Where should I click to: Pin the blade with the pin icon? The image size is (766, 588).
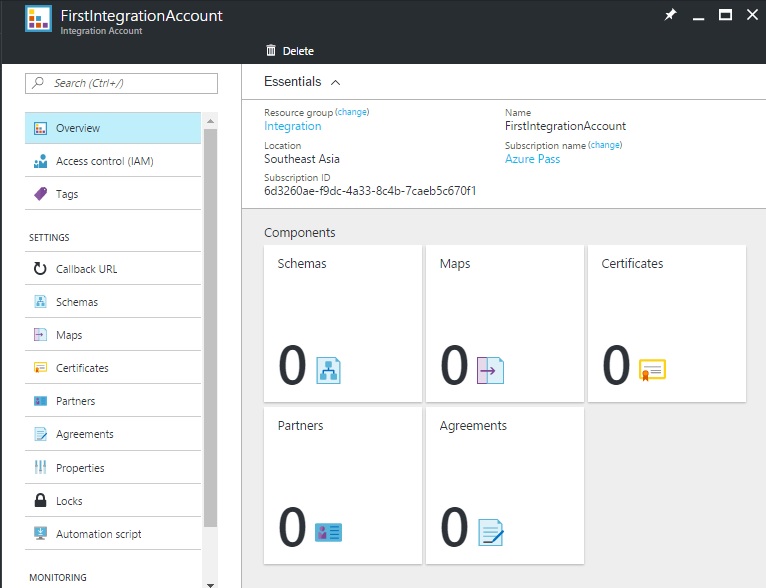coord(671,16)
